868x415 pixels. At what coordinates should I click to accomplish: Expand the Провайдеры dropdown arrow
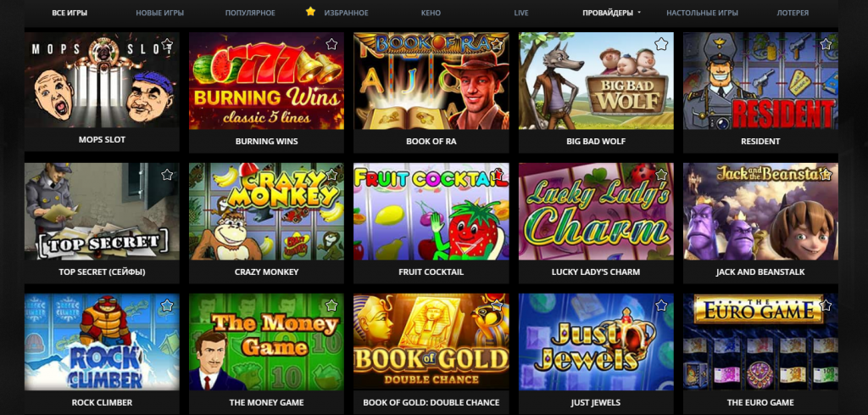click(639, 13)
